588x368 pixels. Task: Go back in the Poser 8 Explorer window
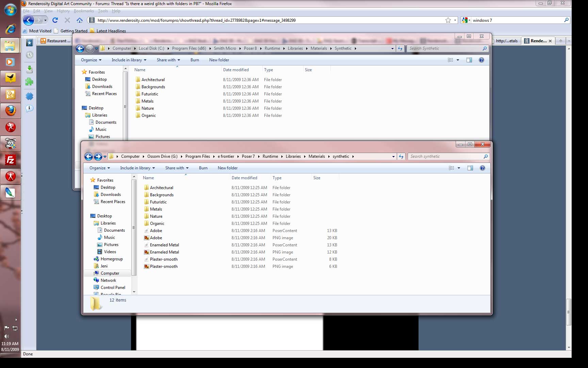pos(80,48)
